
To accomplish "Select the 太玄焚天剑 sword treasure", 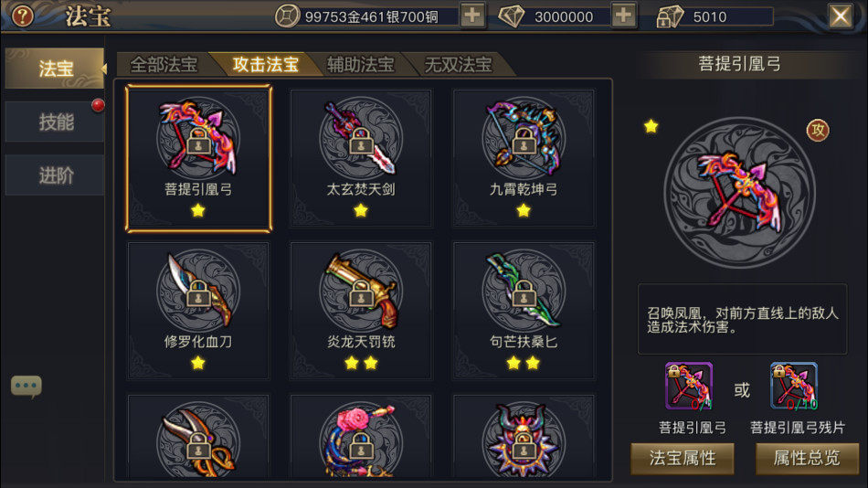I will 361,158.
